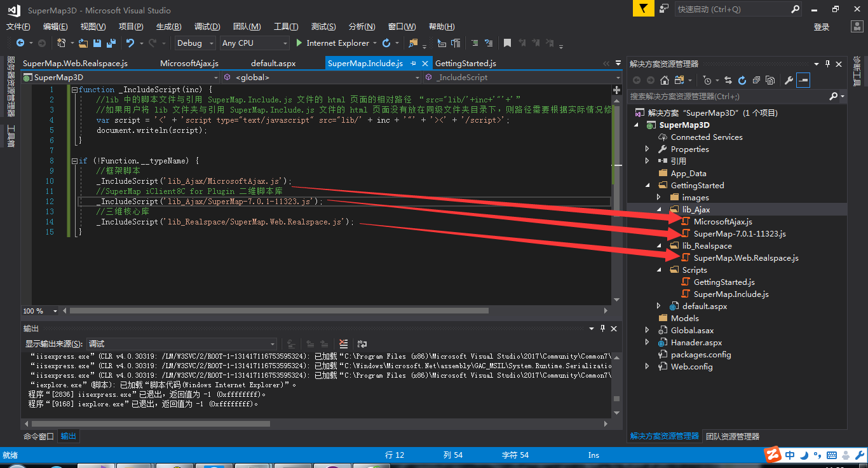Click the Show All Files icon
This screenshot has width=868, height=468.
[x=770, y=80]
